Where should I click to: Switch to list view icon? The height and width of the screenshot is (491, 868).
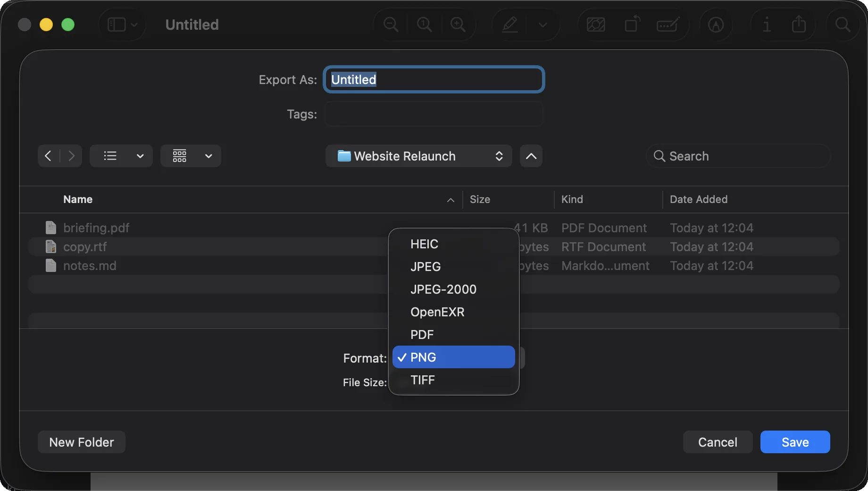coord(110,156)
